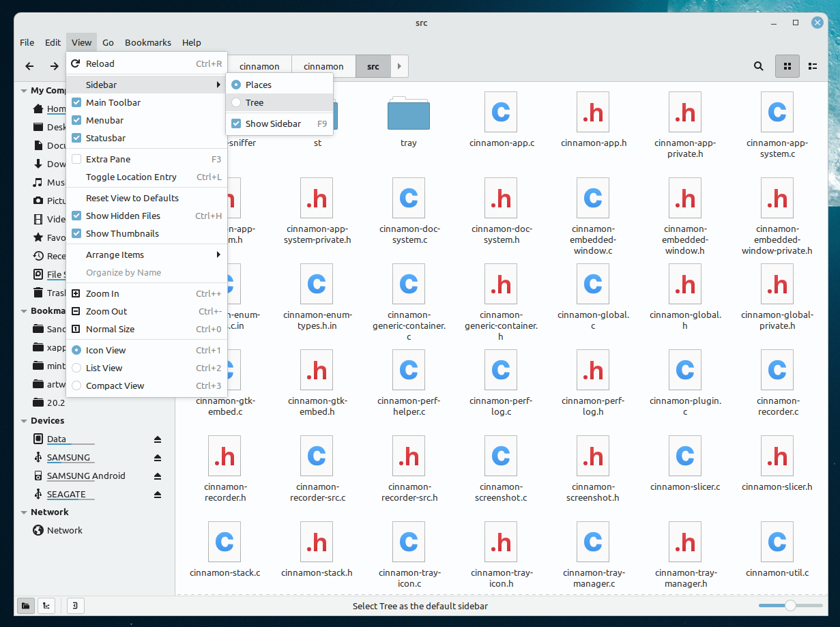Viewport: 840px width, 627px height.
Task: Open the Edit menu
Action: pos(53,42)
